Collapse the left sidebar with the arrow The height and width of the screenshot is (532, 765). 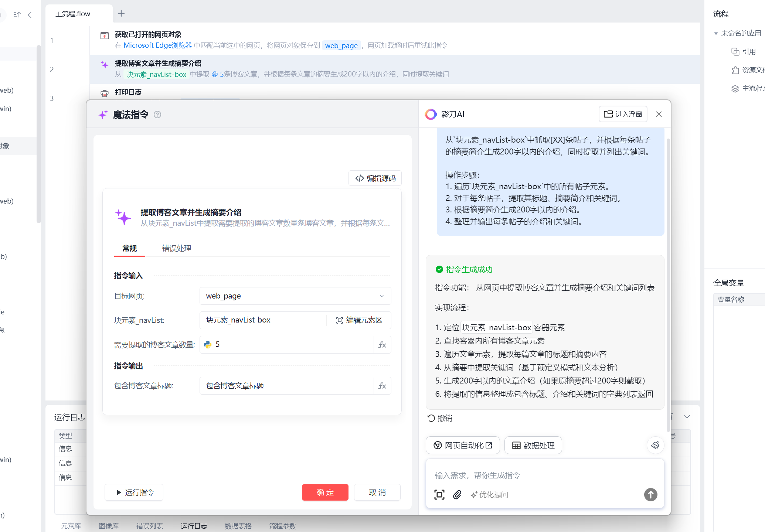coord(30,15)
